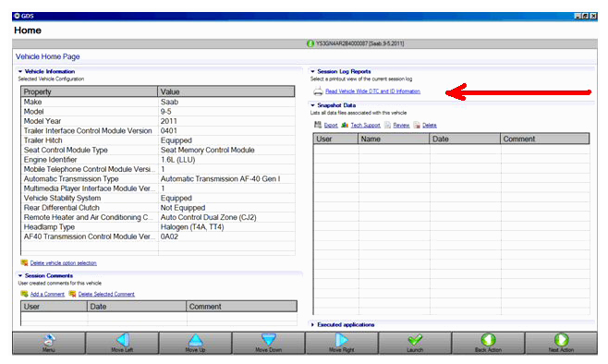Click the Delete icon in Snapshot Data

(x=417, y=125)
